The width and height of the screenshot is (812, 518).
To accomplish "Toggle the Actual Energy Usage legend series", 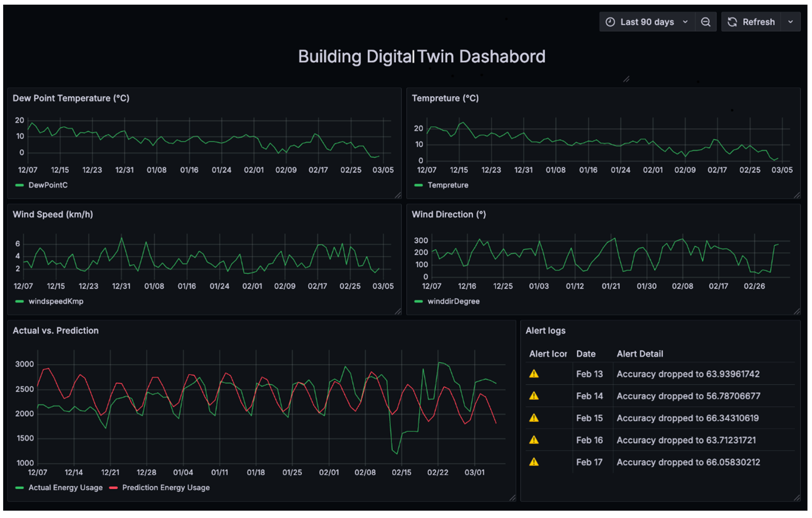I will (65, 488).
